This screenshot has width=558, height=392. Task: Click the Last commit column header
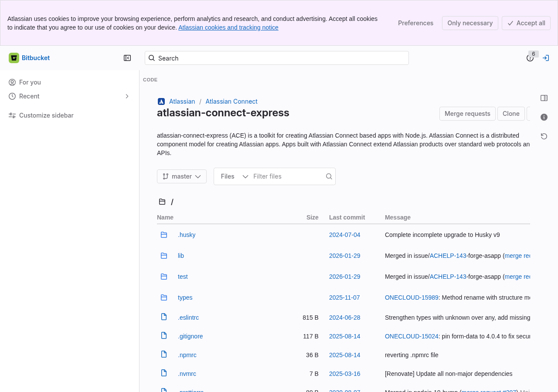pos(347,217)
